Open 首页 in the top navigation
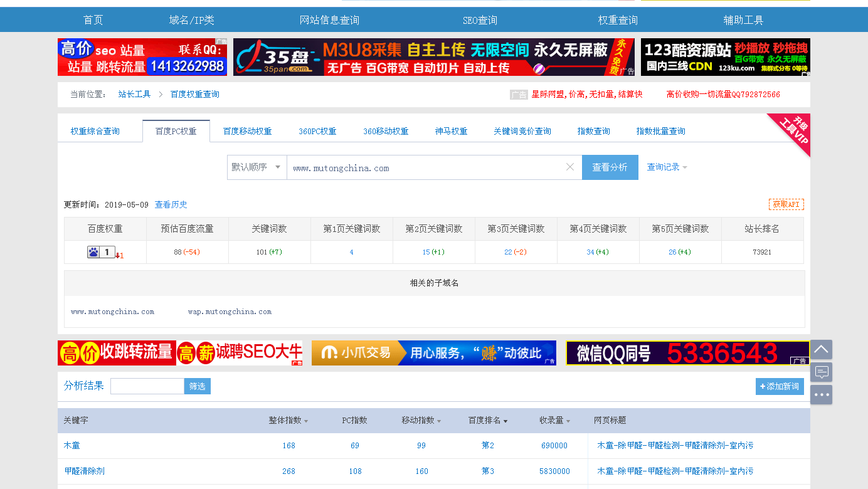Screen dimensions: 868x489 [93, 20]
